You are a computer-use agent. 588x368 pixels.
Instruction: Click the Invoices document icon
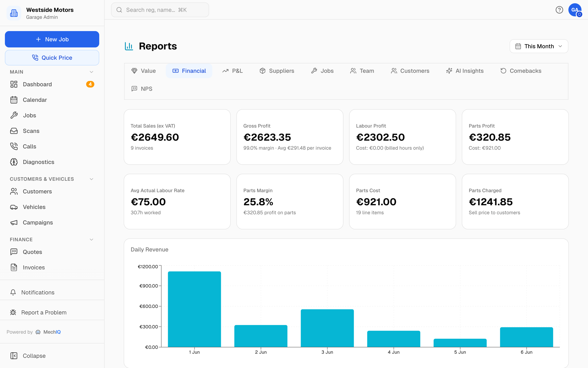click(14, 267)
